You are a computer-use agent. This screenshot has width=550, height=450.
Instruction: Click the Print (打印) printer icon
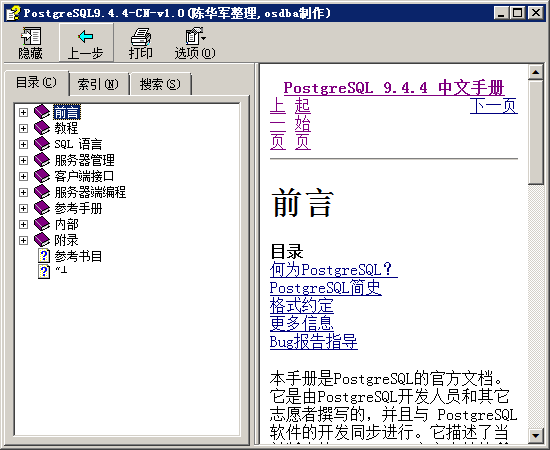click(141, 36)
